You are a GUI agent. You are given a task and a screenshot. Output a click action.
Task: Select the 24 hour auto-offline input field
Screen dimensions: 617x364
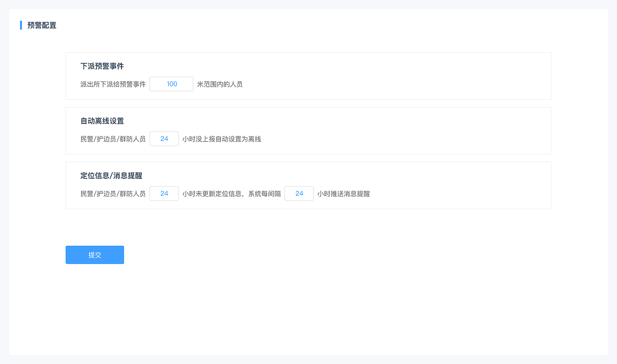164,138
